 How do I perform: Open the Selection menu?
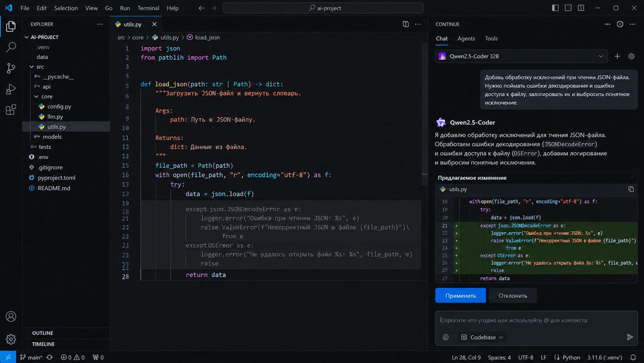coord(66,8)
